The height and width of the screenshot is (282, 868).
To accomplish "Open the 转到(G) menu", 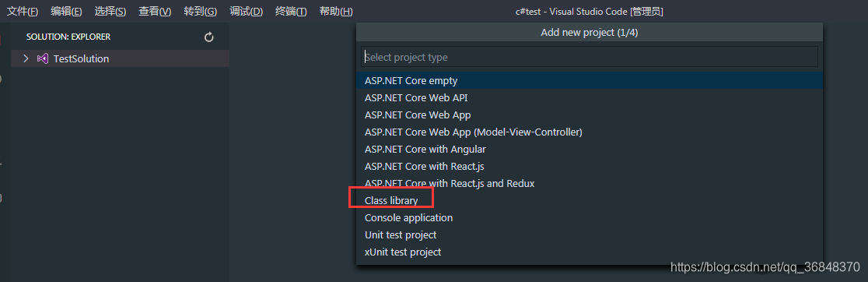I will [201, 11].
